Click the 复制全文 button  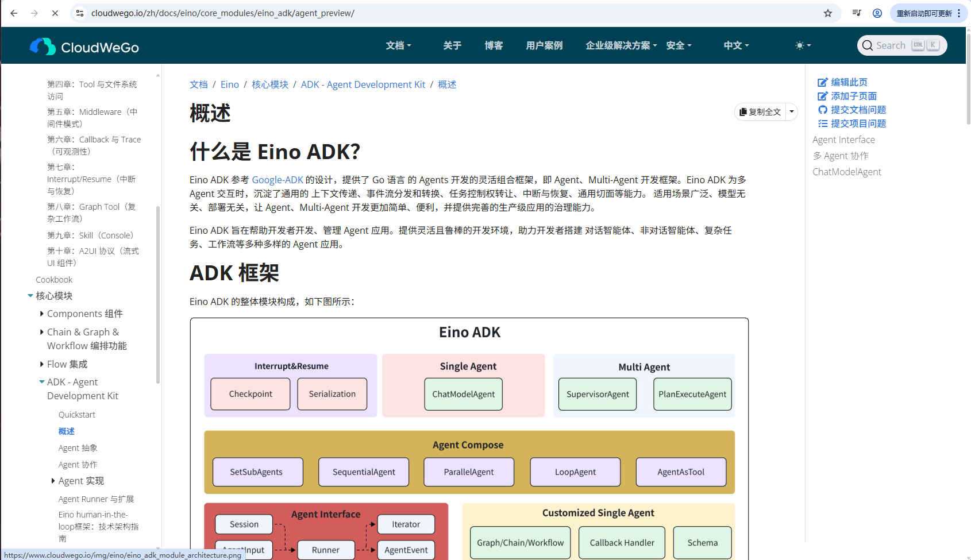tap(760, 112)
